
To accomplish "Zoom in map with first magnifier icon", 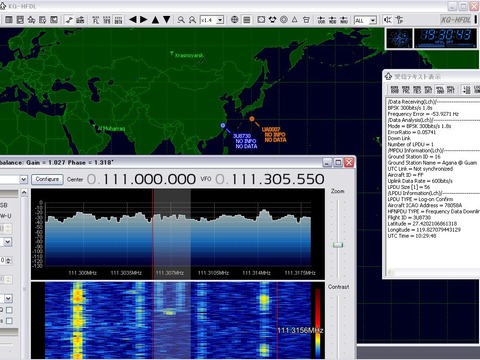I will point(181,20).
